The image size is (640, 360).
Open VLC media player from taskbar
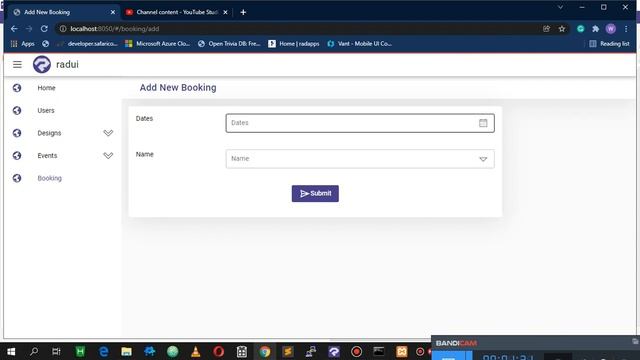(196, 351)
